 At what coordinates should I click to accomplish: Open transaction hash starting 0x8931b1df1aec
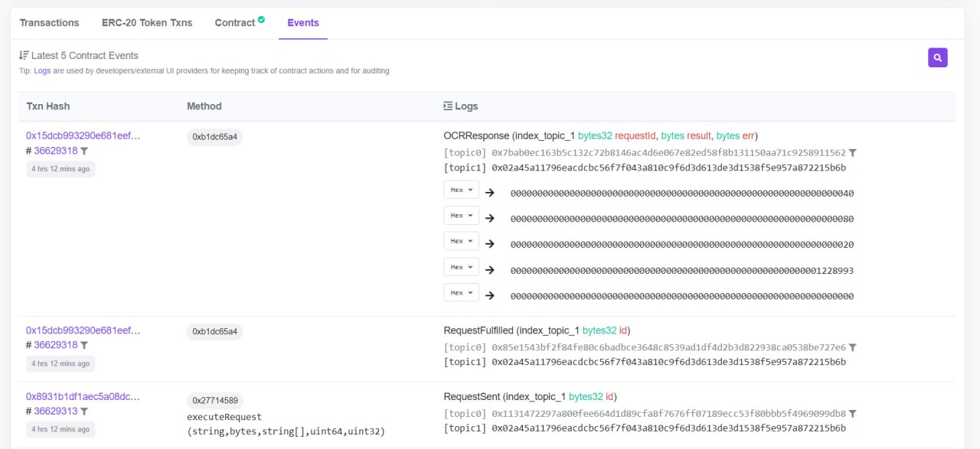[83, 397]
